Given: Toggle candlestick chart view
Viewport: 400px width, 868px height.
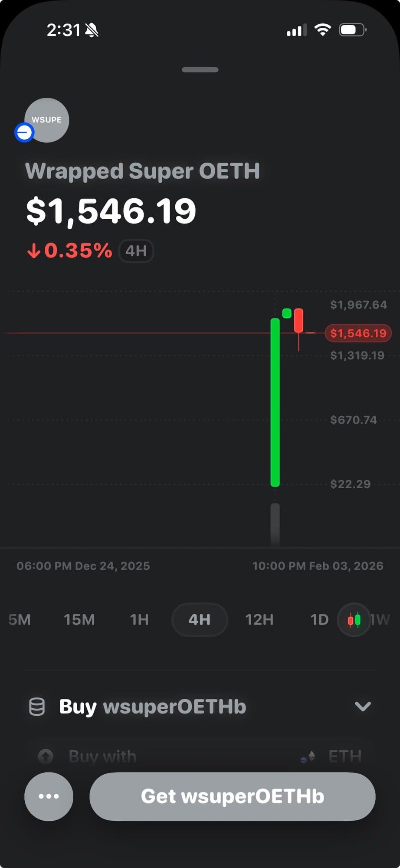Looking at the screenshot, I should 354,619.
